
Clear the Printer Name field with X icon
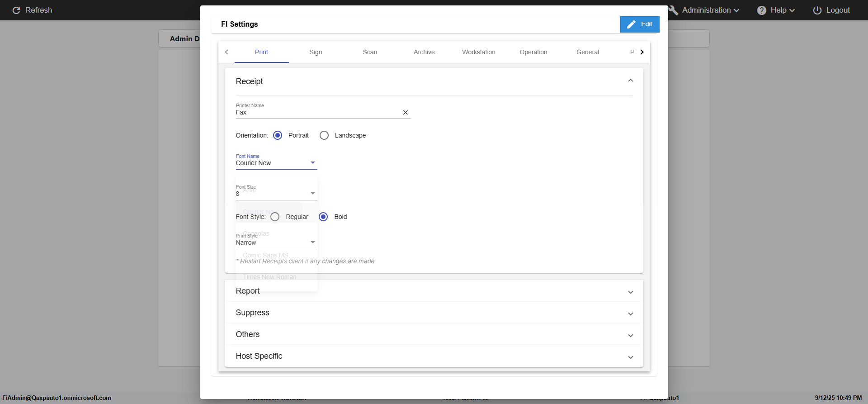(x=406, y=113)
